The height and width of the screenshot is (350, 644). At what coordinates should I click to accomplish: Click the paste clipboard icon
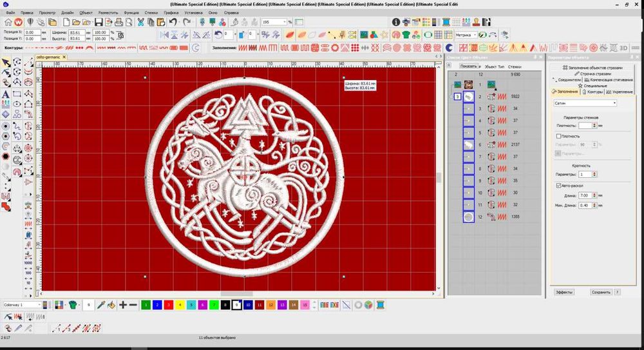click(x=161, y=22)
